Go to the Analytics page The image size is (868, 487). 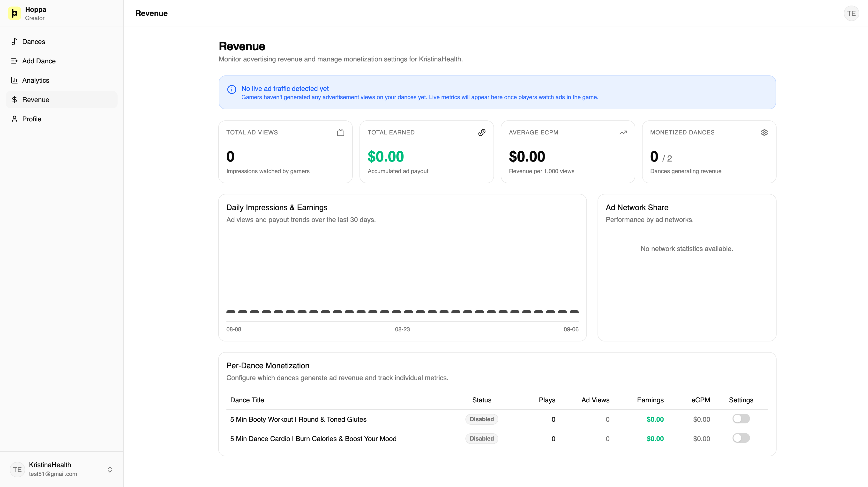click(62, 80)
